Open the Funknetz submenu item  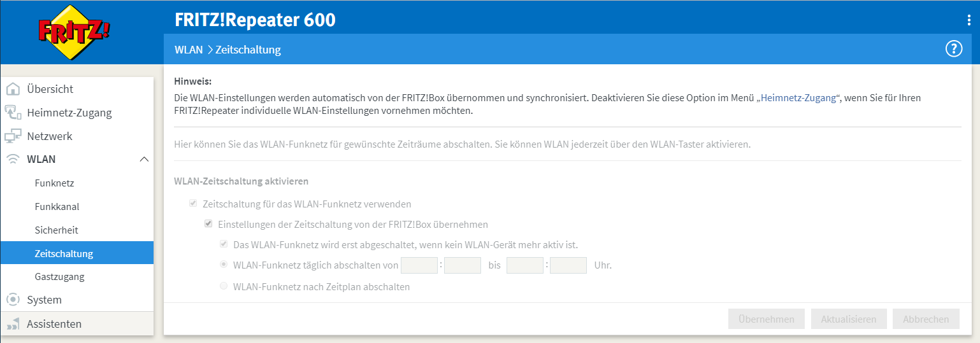54,183
